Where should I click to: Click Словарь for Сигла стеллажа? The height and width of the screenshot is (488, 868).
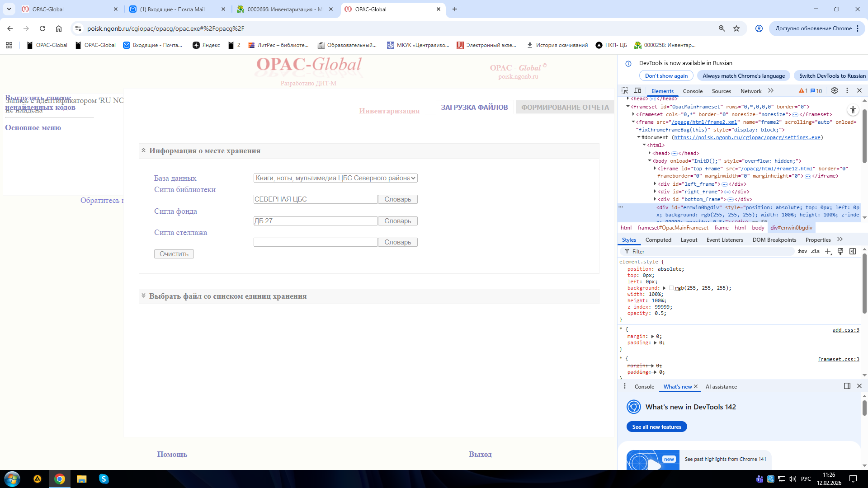[x=398, y=242]
